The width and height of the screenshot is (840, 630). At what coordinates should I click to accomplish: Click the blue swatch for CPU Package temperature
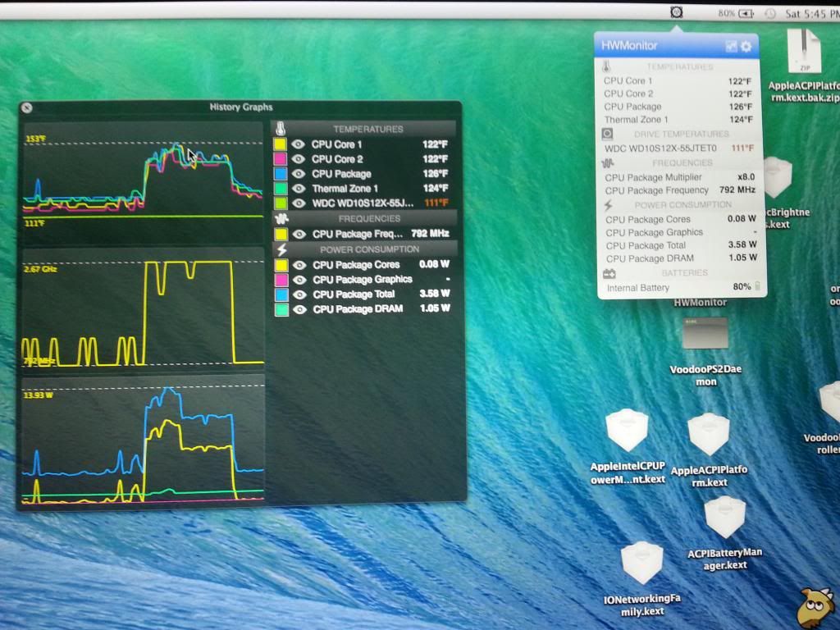pos(281,174)
